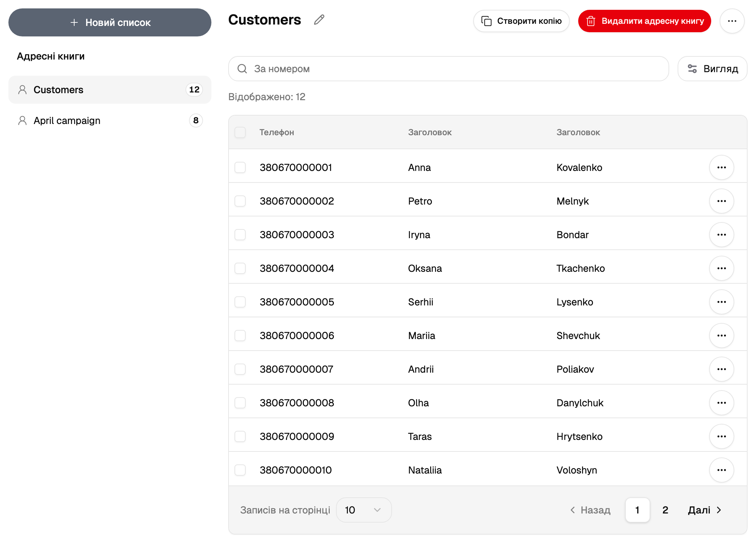Open row actions for Andrii Poliakov

(721, 369)
